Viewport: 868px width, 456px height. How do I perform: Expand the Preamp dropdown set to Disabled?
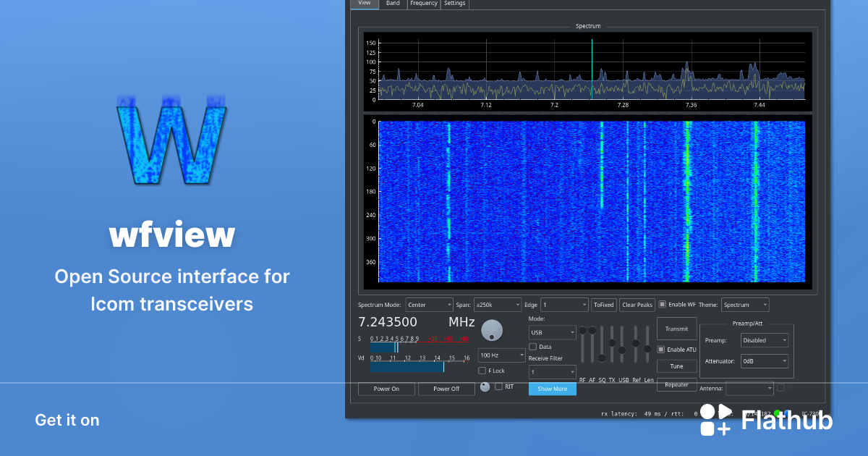coord(764,339)
